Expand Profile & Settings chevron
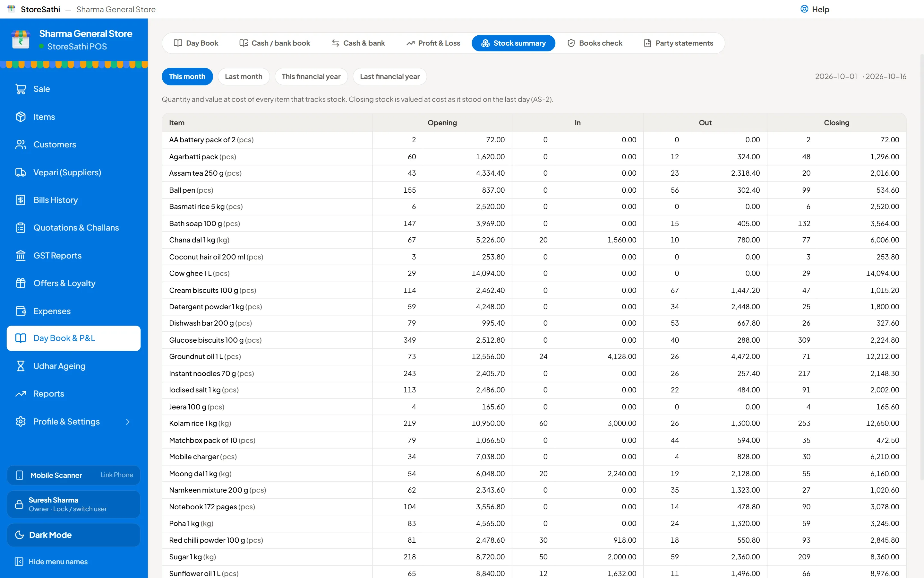 (128, 422)
